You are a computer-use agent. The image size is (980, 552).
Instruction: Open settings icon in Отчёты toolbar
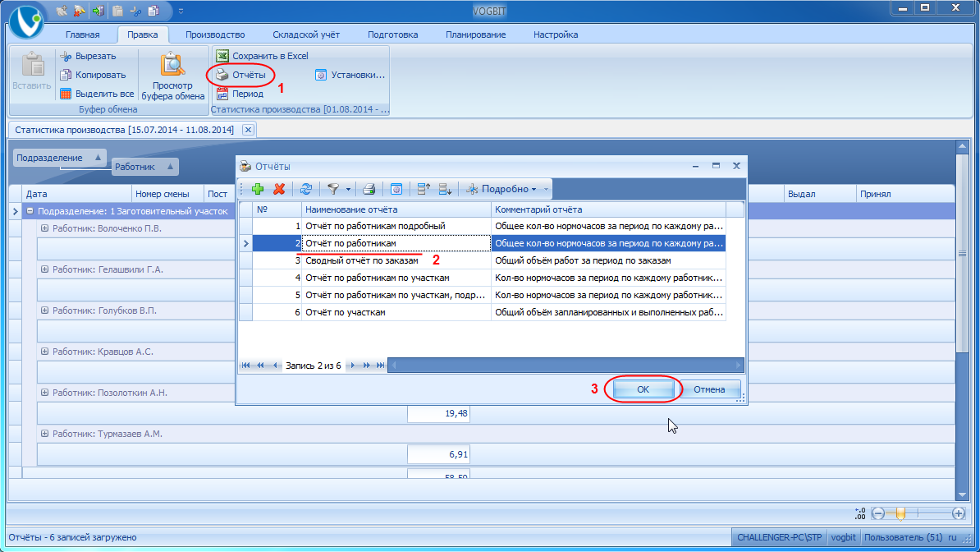click(396, 189)
